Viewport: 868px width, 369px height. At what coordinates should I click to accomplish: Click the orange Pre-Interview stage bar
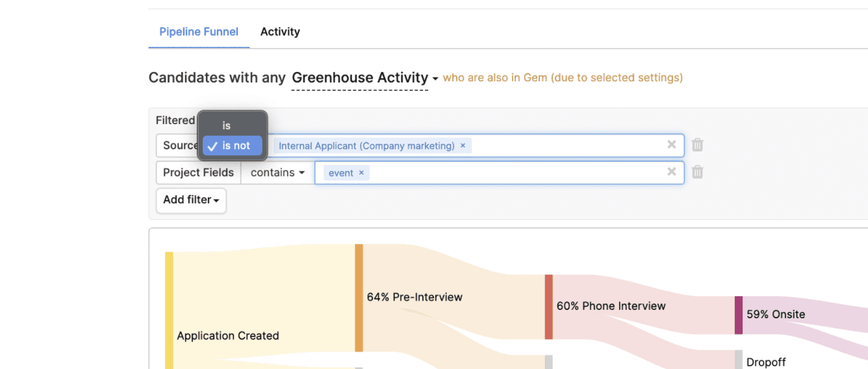coord(359,298)
